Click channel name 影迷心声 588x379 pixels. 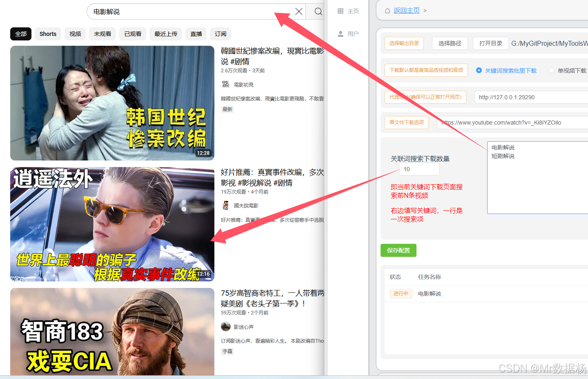click(244, 327)
